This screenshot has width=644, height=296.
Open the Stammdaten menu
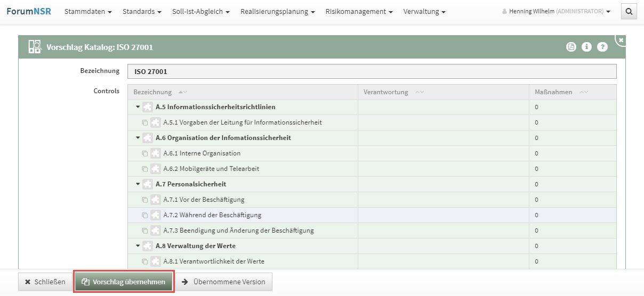88,12
